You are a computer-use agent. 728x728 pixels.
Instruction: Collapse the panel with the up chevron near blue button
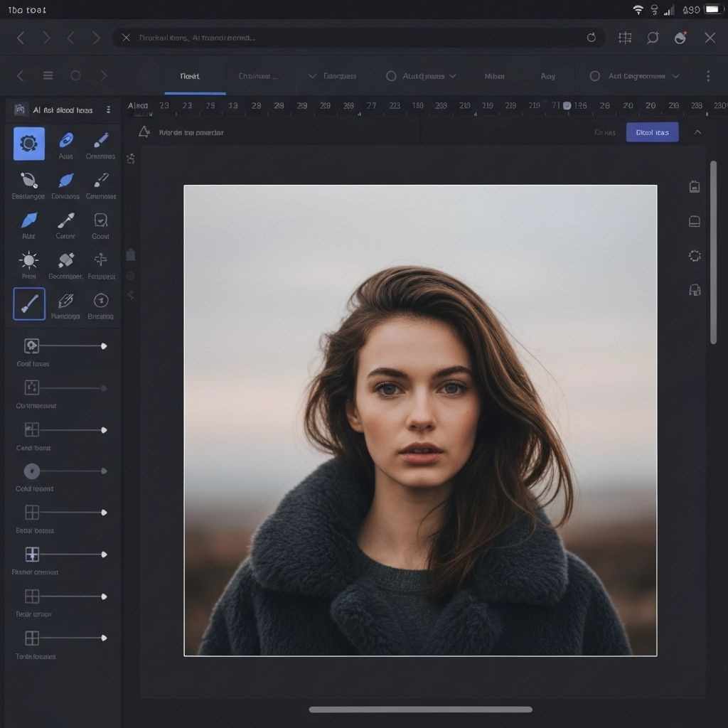click(x=697, y=132)
